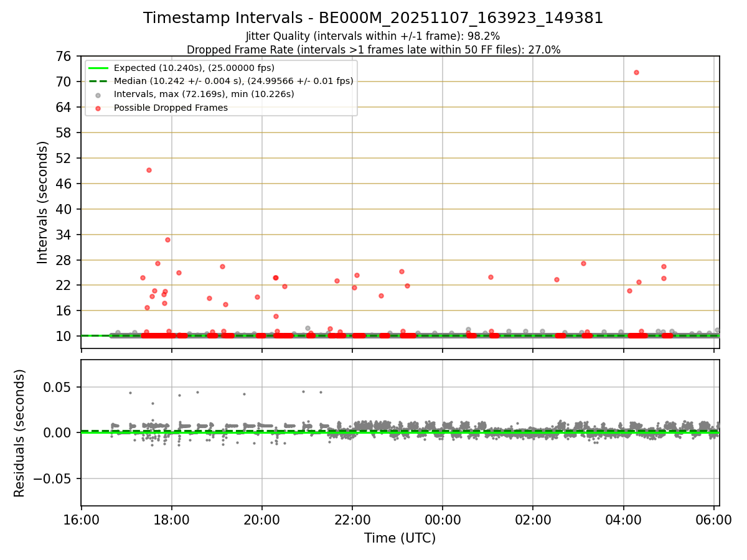The height and width of the screenshot is (560, 747).
Task: Click the '20:00' time axis tick label
Action: (x=262, y=519)
